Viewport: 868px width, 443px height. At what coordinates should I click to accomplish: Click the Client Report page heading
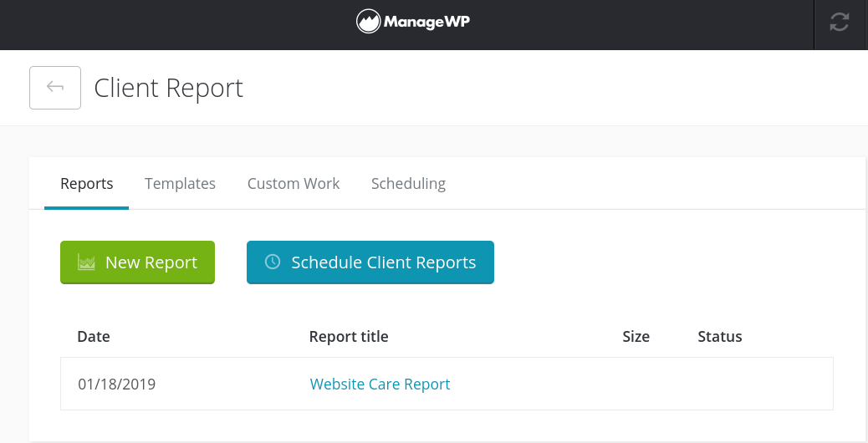(168, 88)
